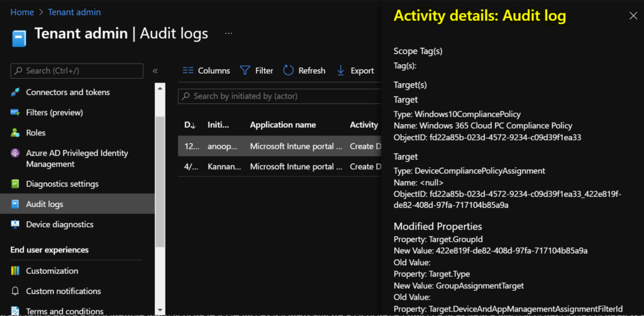
Task: Click the End user experiences section label
Action: click(49, 250)
